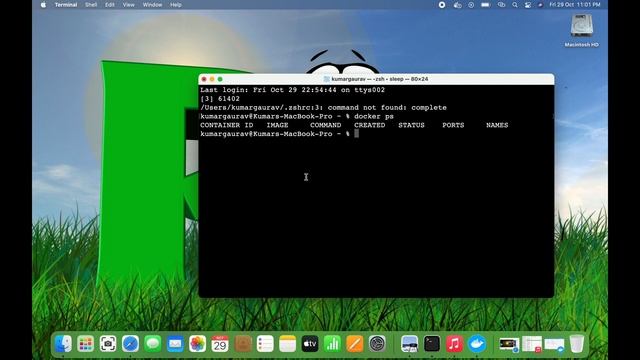640x360 pixels.
Task: Open Notes app in the Dock
Action: [x=288, y=344]
